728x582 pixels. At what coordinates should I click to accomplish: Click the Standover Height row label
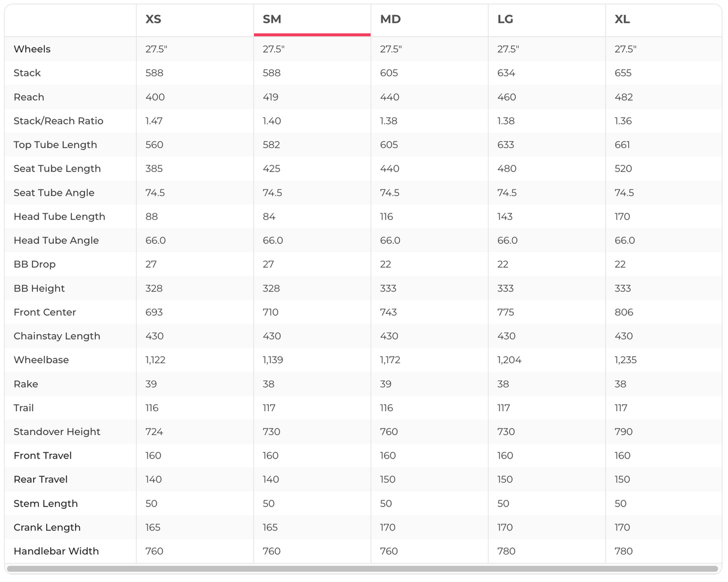[x=56, y=432]
